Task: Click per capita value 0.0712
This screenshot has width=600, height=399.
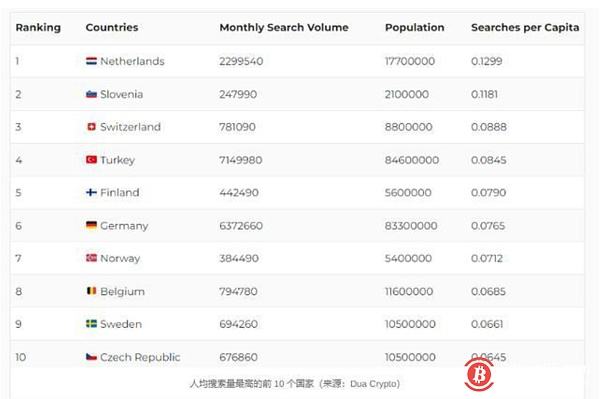Action: coord(487,259)
